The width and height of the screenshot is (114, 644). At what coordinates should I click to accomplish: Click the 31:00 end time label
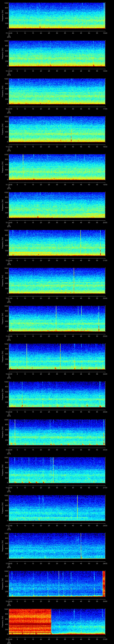105,639
